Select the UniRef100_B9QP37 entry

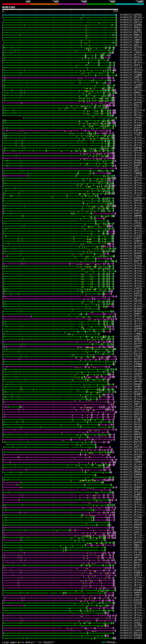click(131, 459)
